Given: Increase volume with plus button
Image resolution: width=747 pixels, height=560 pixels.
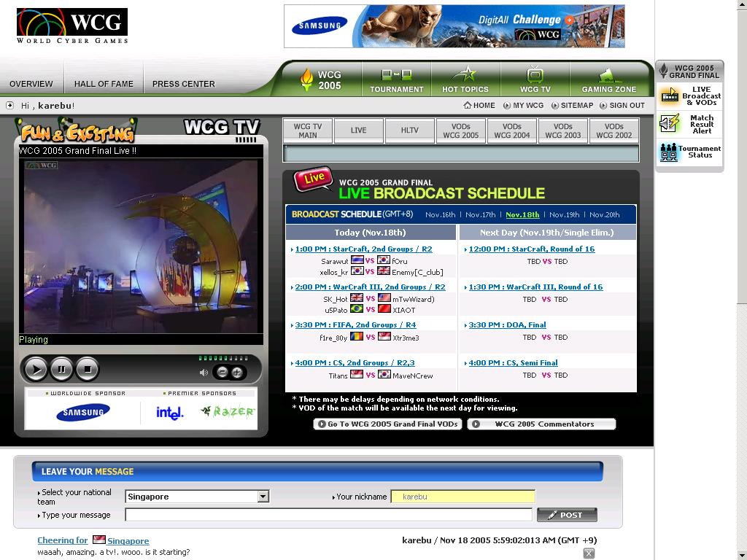Looking at the screenshot, I should pyautogui.click(x=237, y=373).
